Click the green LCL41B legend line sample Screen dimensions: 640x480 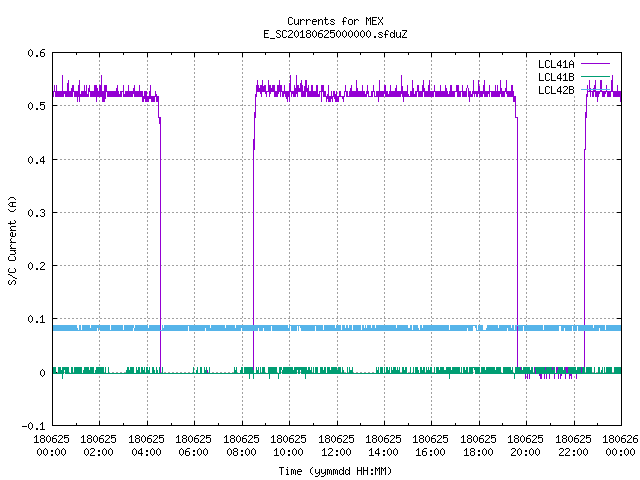click(x=595, y=77)
